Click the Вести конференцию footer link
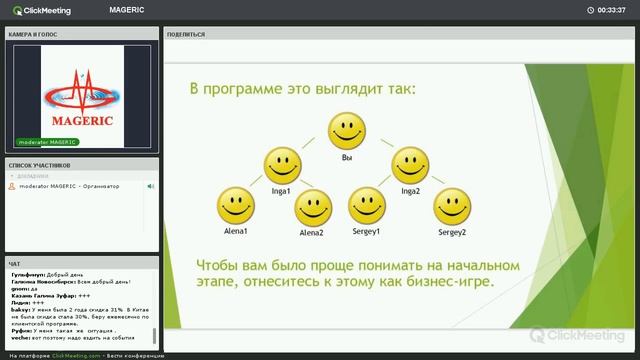This screenshot has height=360, width=640. (x=136, y=356)
